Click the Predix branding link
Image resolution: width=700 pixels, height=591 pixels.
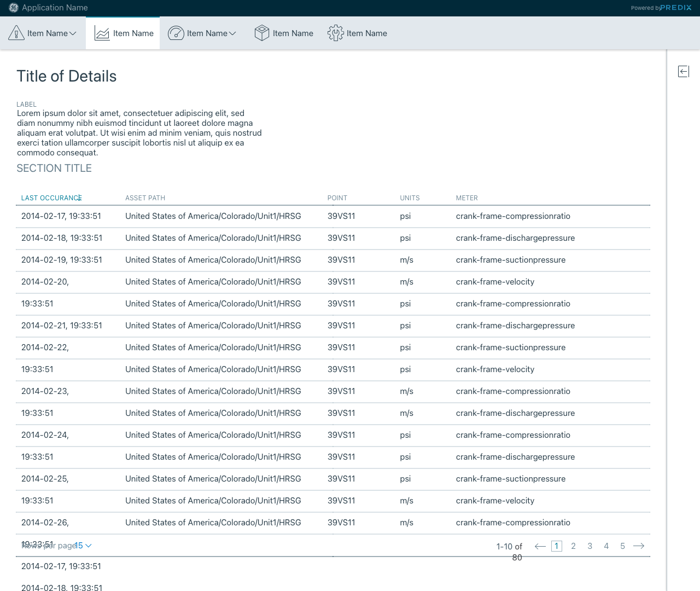click(x=675, y=8)
